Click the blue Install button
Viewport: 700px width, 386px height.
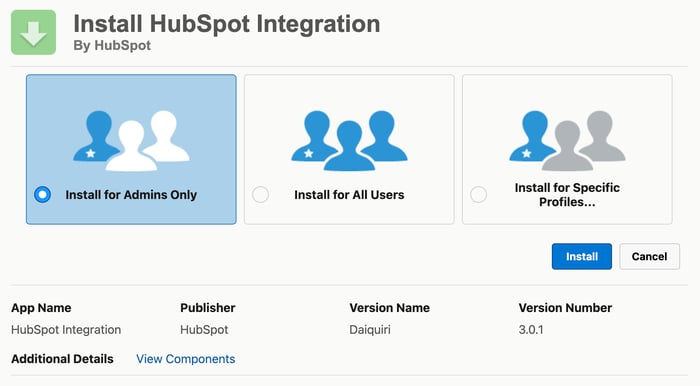pyautogui.click(x=582, y=256)
